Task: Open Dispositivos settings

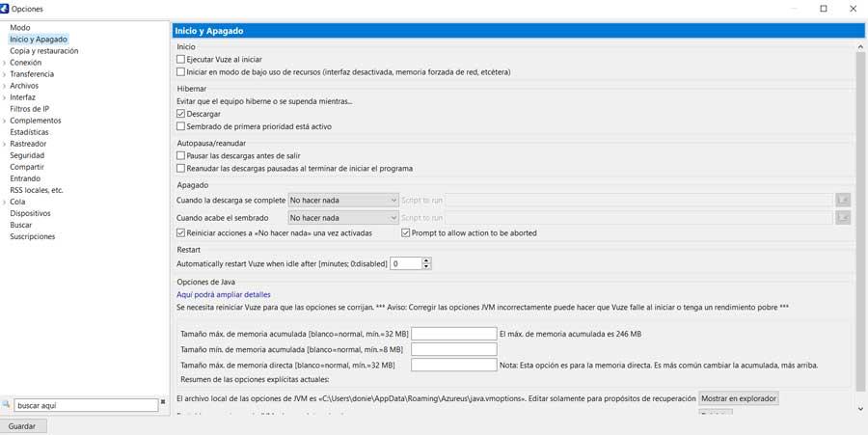Action: pyautogui.click(x=30, y=213)
